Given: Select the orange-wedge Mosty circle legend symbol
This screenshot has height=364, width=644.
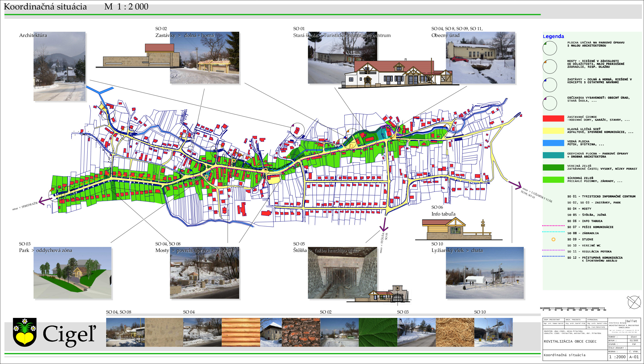Looking at the screenshot, I should [x=550, y=67].
